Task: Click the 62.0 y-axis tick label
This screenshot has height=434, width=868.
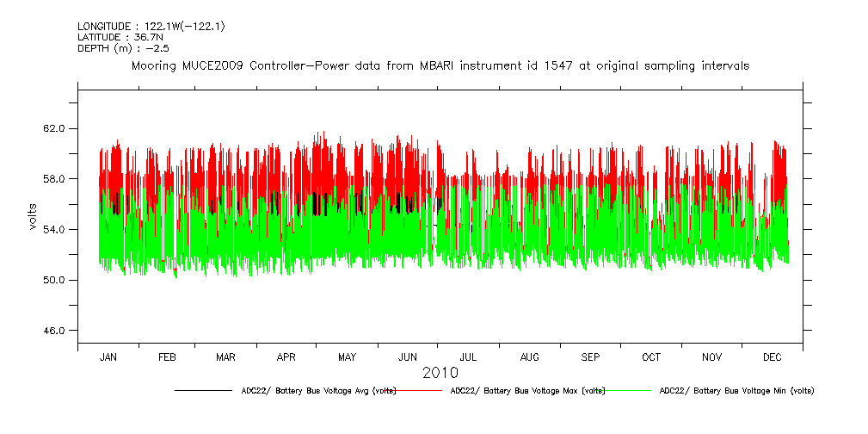Action: (x=53, y=128)
